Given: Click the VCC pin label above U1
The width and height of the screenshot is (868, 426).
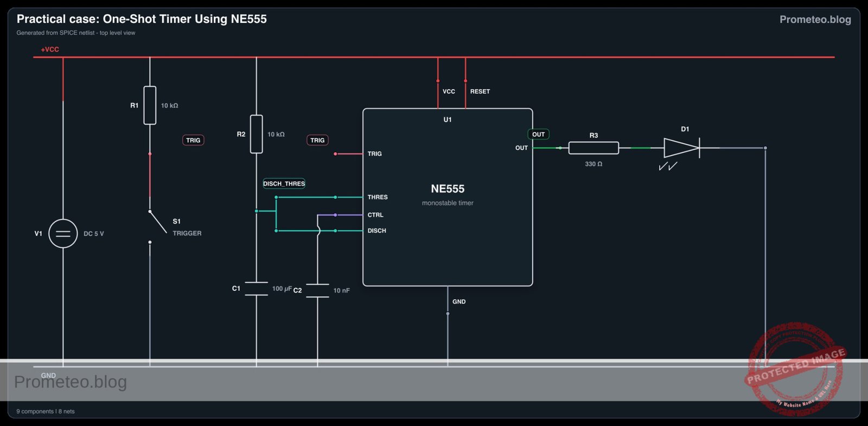Looking at the screenshot, I should click(449, 92).
